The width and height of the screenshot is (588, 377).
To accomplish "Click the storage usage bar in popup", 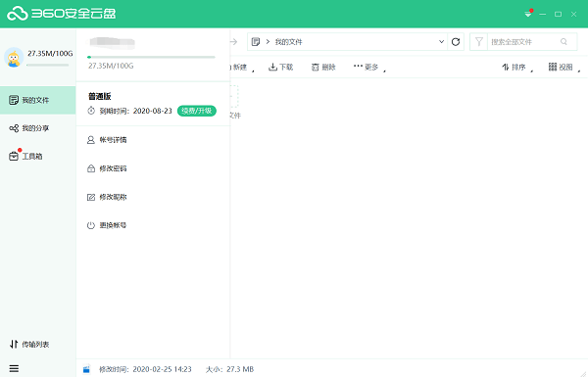I will pyautogui.click(x=151, y=57).
